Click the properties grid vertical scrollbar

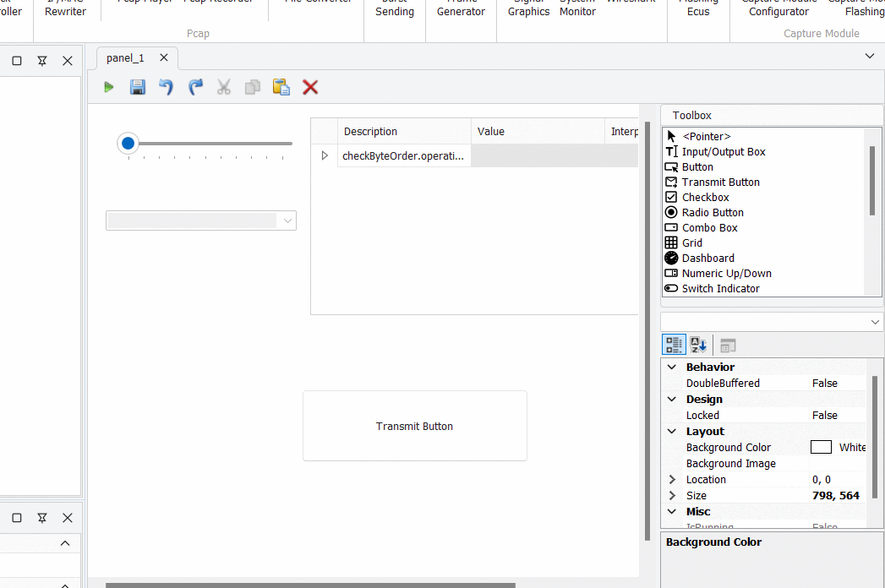coord(875,438)
